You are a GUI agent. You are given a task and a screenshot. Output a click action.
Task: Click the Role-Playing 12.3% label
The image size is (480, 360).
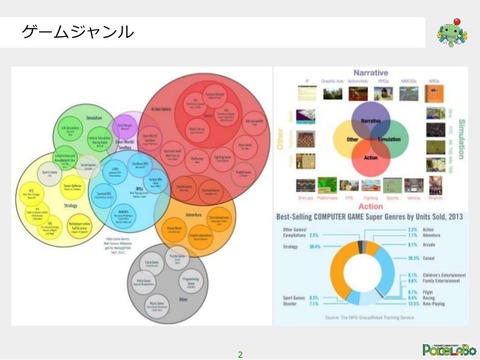(426, 304)
